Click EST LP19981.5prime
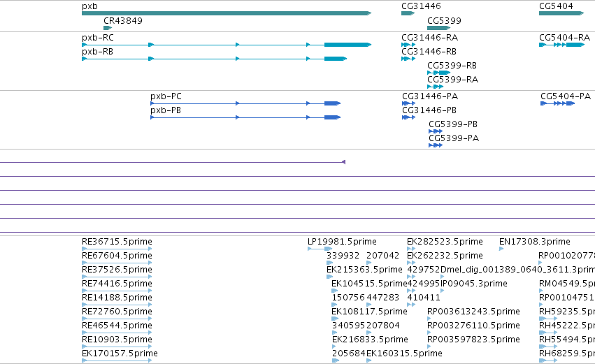 click(x=342, y=242)
